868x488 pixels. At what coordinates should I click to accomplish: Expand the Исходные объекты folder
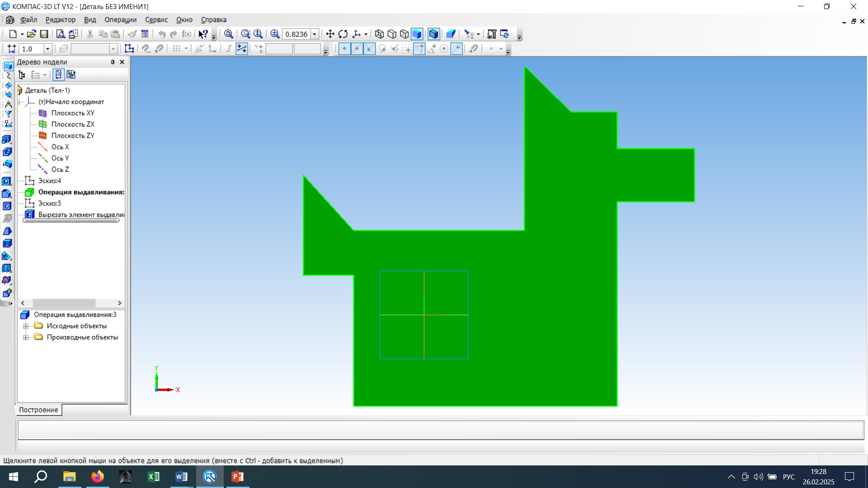[26, 326]
